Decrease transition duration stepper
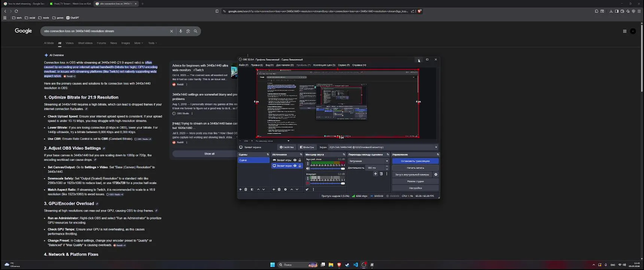644x270 pixels. [x=387, y=169]
